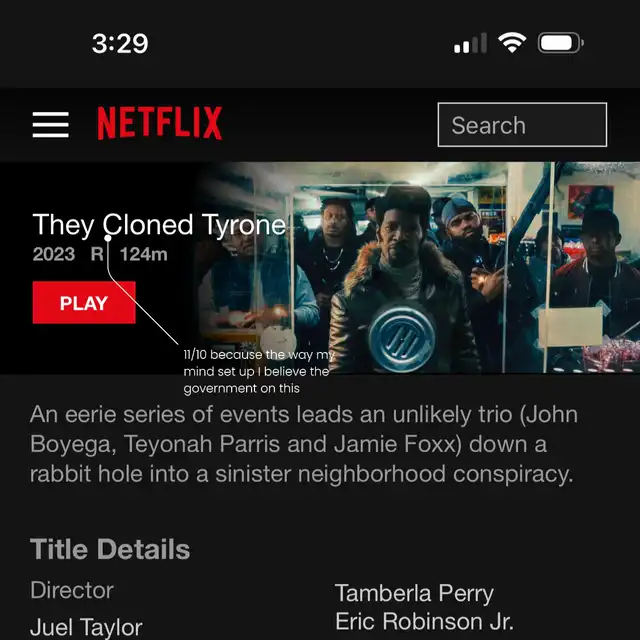640x640 pixels.
Task: Focus the Search field
Action: pos(522,125)
